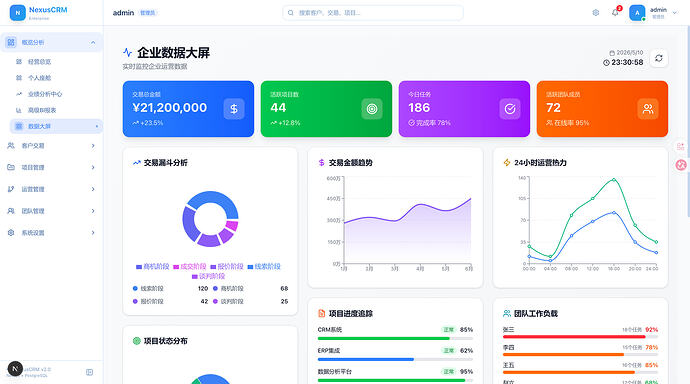Screen dimensions: 690x384
Task: Click the 系统设置 gear icon in sidebar
Action: 11,233
